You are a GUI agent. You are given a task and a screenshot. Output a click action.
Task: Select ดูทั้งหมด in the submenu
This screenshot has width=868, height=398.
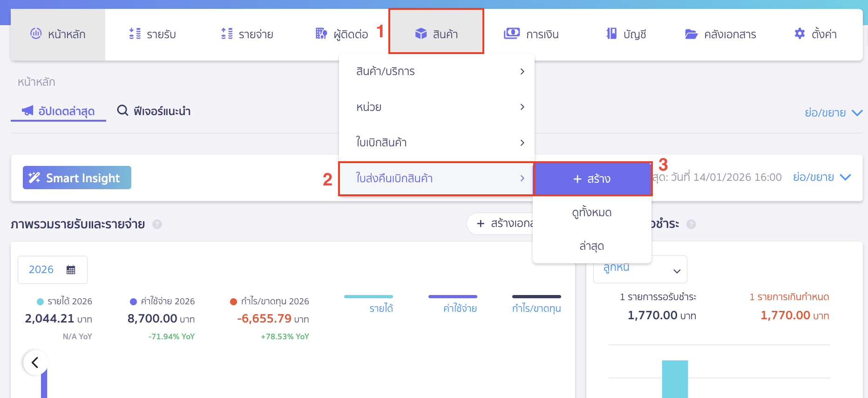tap(592, 213)
